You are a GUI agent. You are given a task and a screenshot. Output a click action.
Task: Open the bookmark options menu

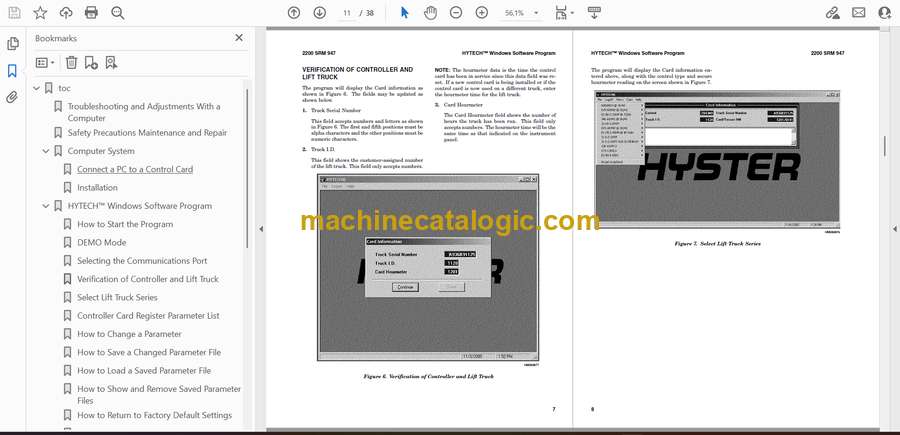45,63
